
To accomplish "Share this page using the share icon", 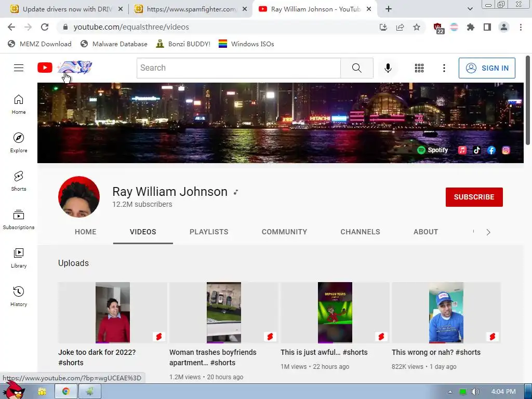I will click(400, 27).
